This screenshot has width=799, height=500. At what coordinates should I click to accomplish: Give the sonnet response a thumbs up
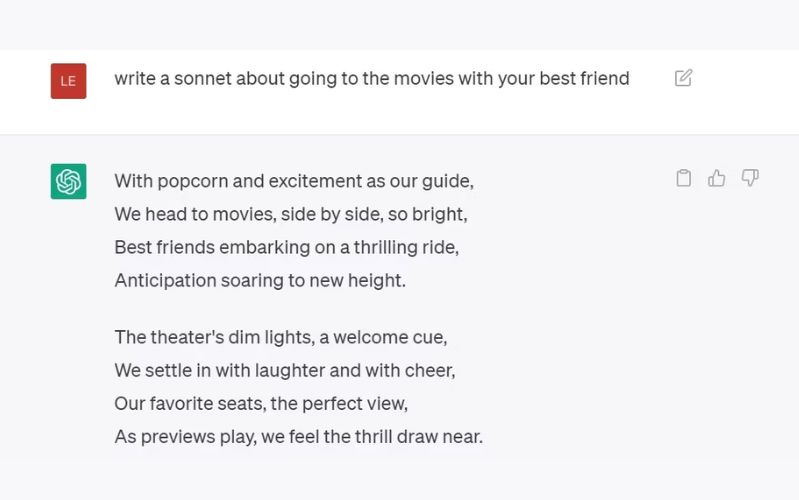tap(716, 178)
